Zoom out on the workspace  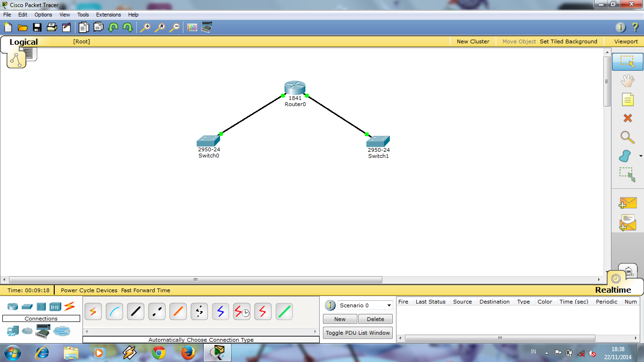pyautogui.click(x=174, y=27)
